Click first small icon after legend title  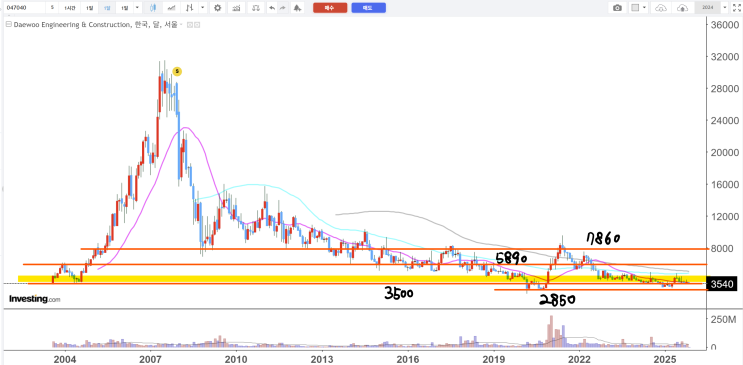190,25
